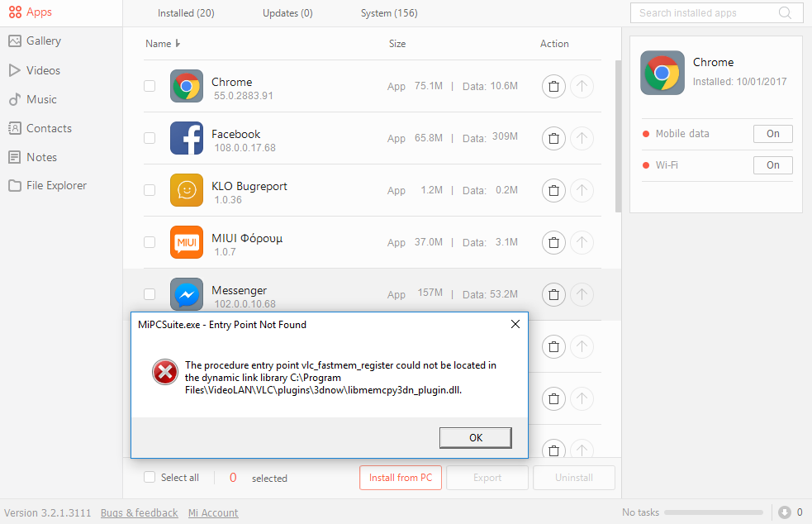
Task: Open Bugs & feedback link
Action: click(140, 512)
